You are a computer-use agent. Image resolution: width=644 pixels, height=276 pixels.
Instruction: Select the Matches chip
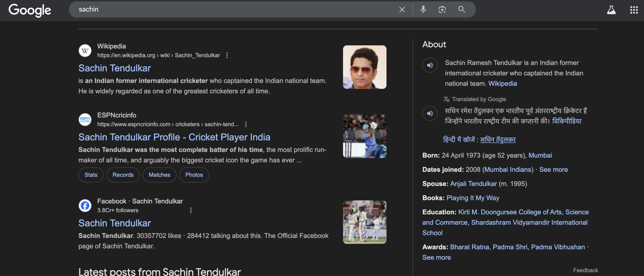tap(159, 175)
